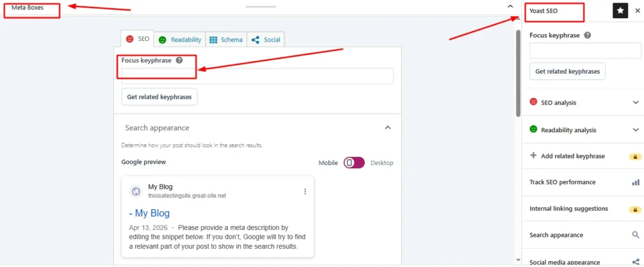The width and height of the screenshot is (644, 267).
Task: Click thisisatestingsite.great-site.net URL text
Action: click(x=187, y=196)
